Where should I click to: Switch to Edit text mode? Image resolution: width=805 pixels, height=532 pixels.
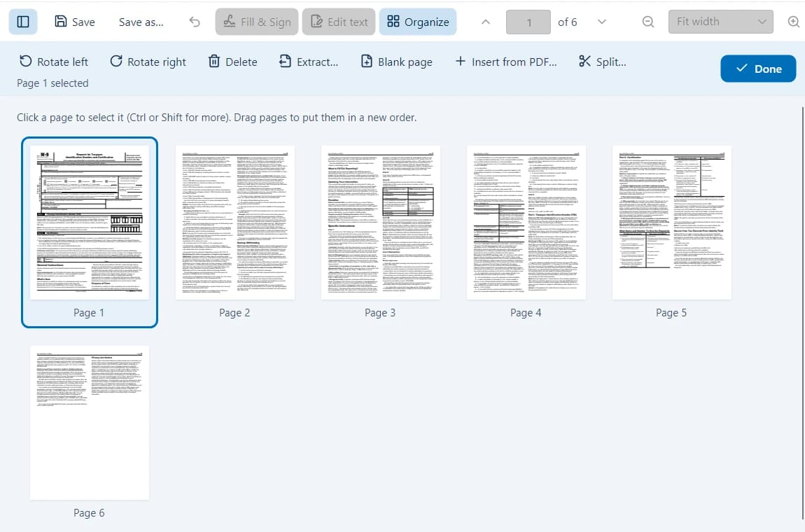pos(339,22)
